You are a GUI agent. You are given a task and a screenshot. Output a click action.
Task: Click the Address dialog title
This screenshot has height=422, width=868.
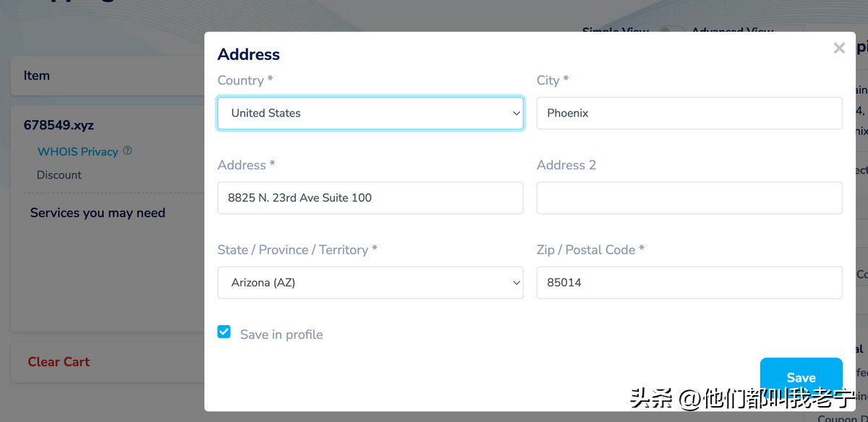[x=249, y=54]
